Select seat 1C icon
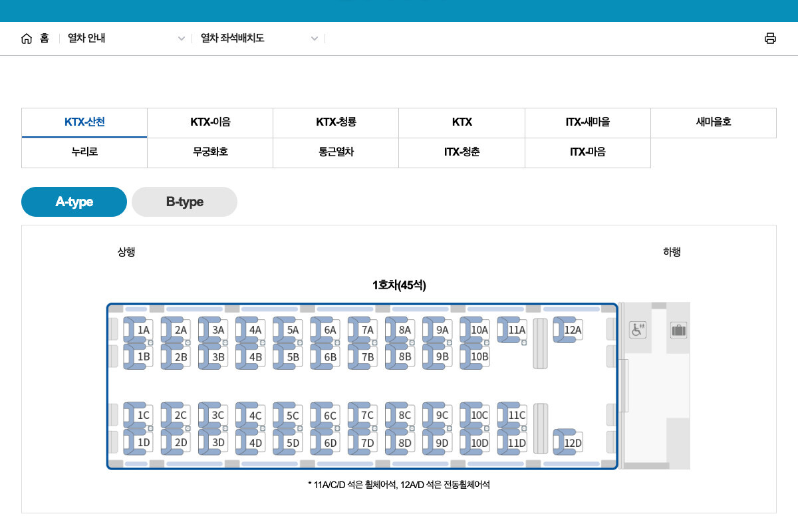The width and height of the screenshot is (798, 532). tap(138, 414)
